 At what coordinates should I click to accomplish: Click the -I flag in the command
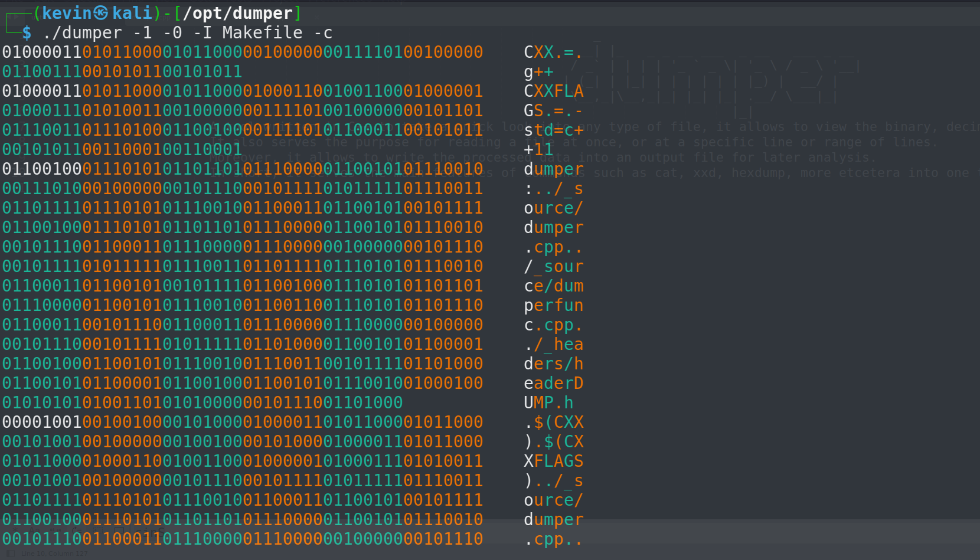202,32
